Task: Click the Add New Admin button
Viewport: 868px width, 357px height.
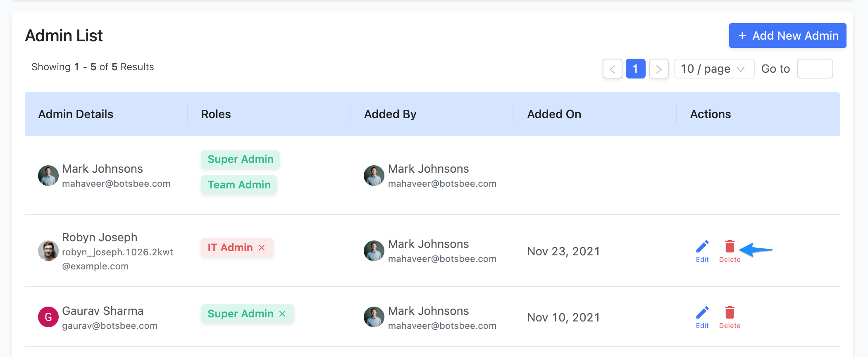Action: pos(787,36)
